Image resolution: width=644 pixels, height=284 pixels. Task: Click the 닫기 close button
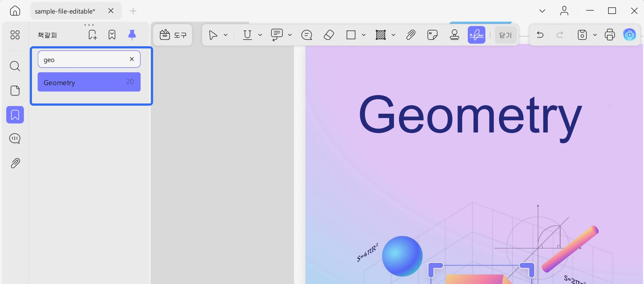(x=506, y=35)
